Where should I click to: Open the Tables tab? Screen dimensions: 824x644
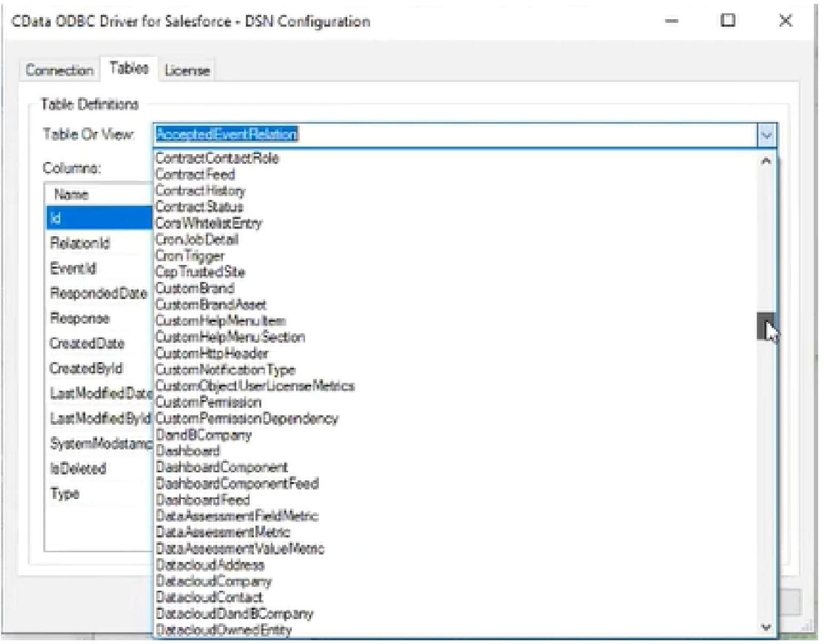coord(129,68)
